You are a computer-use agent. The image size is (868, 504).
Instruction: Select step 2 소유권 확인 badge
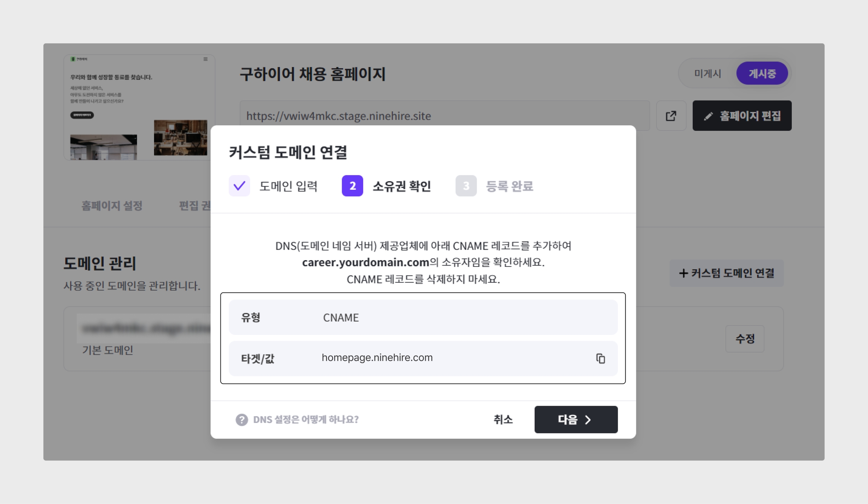[352, 186]
